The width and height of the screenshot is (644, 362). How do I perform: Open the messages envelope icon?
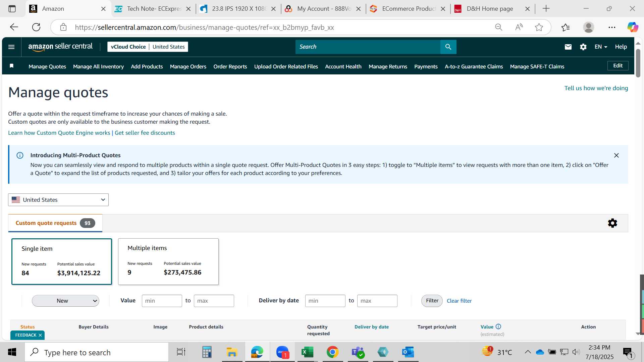pyautogui.click(x=568, y=47)
